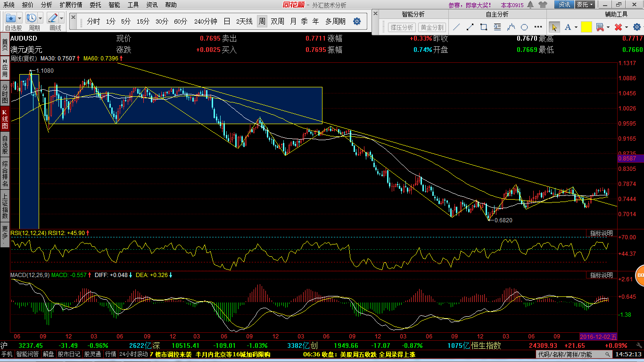Open the 扩展行情 menu

[71, 5]
